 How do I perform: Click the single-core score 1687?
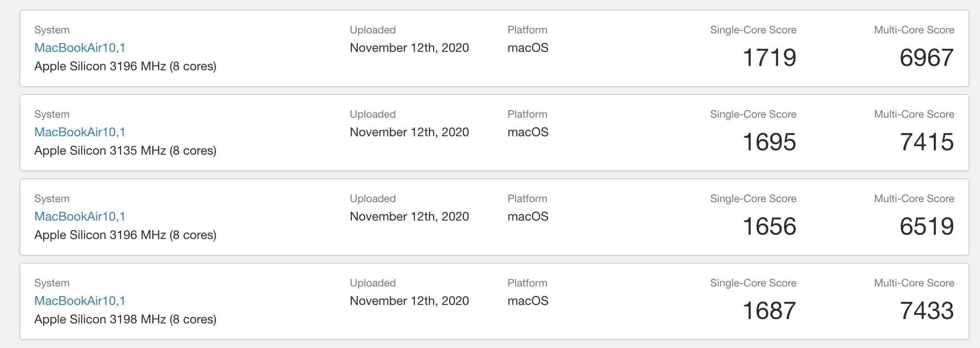click(x=769, y=311)
